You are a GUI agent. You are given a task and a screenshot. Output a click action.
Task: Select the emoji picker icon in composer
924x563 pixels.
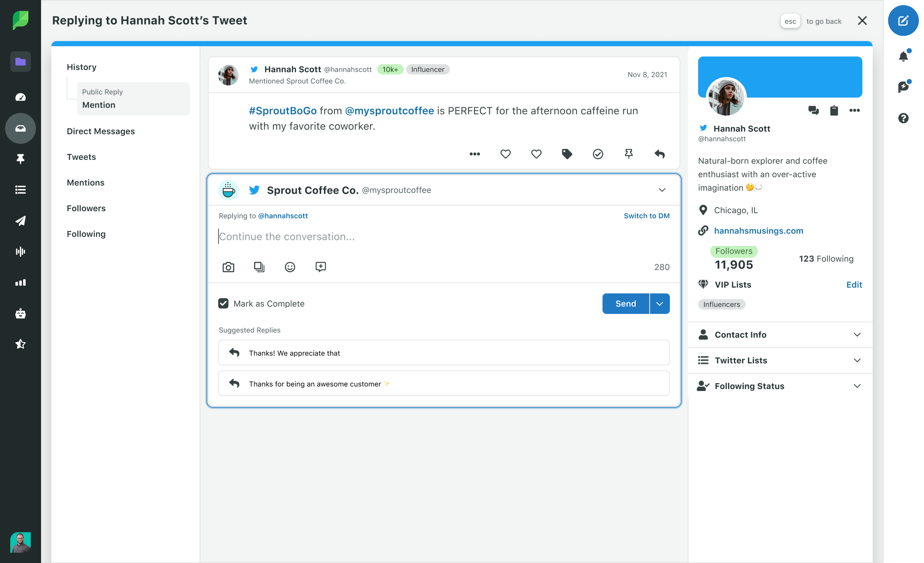291,267
